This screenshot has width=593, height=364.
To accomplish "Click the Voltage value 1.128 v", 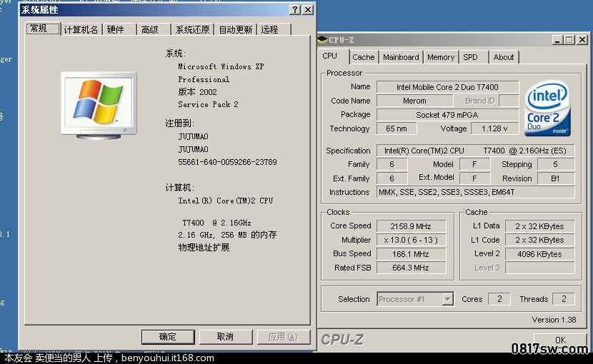I will 494,128.
